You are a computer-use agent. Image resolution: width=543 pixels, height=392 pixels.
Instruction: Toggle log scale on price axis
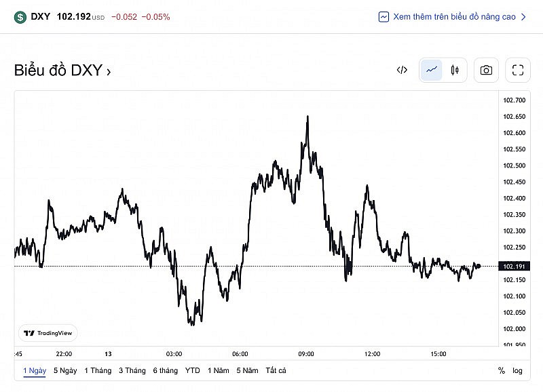tap(518, 371)
